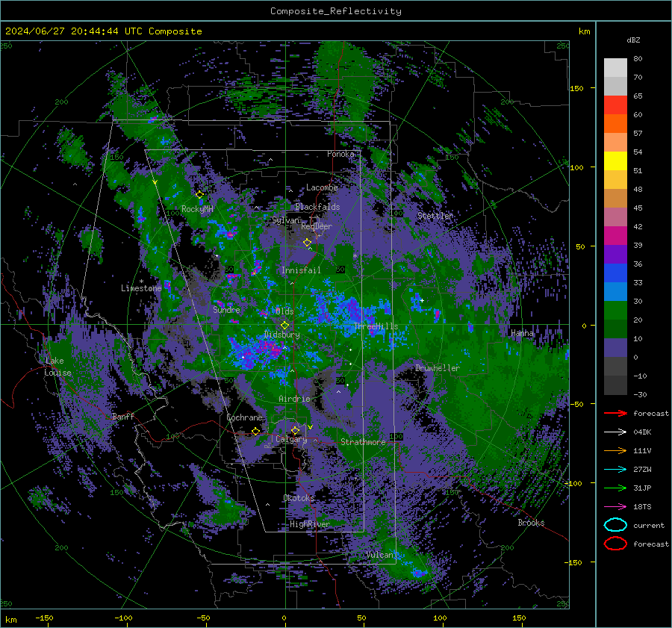672x628 pixels.
Task: Click the green 31JP arrow legend icon
Action: pyautogui.click(x=615, y=488)
